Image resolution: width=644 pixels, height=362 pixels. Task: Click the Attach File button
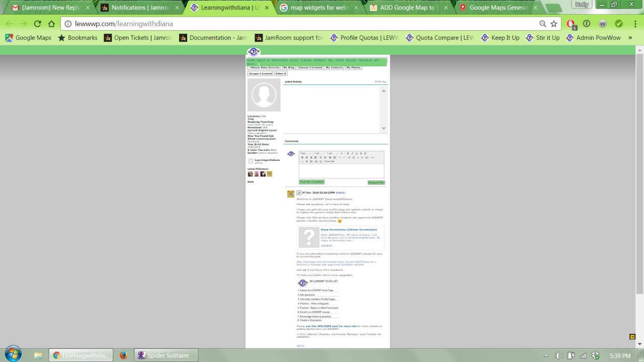pos(376,183)
